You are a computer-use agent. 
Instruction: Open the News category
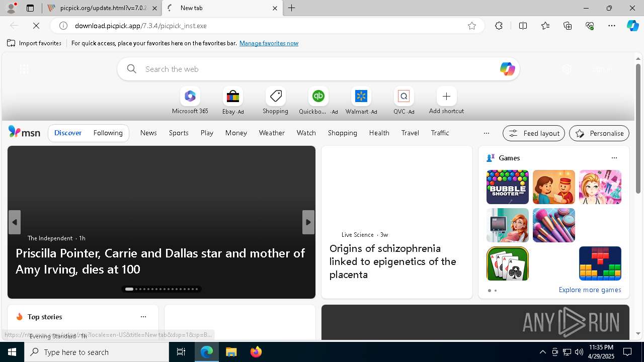(x=148, y=133)
